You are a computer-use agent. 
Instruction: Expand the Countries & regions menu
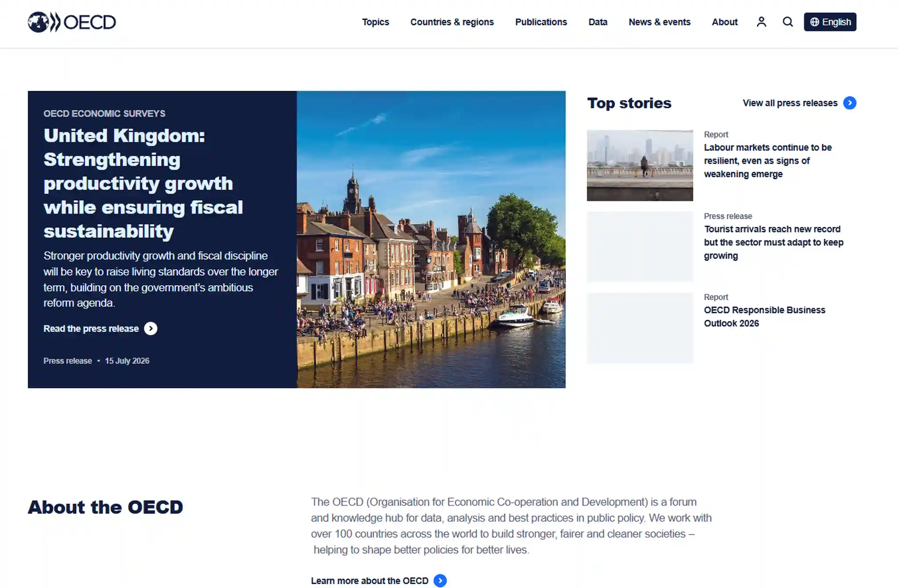pos(452,22)
